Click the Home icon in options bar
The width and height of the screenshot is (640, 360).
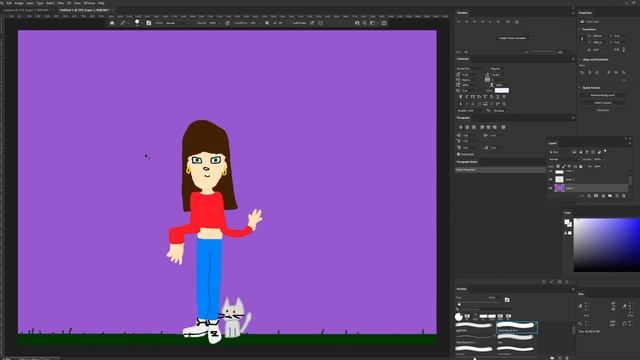click(112, 23)
